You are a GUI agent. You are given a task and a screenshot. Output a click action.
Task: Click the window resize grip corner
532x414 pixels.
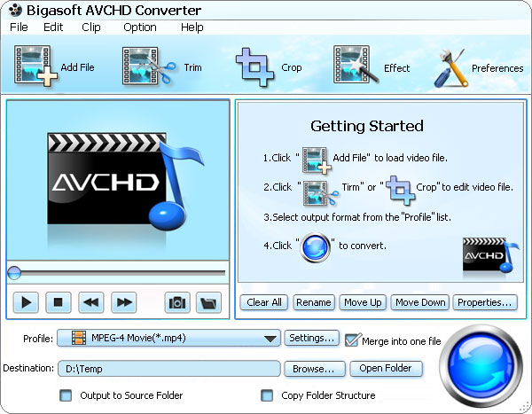pyautogui.click(x=526, y=407)
